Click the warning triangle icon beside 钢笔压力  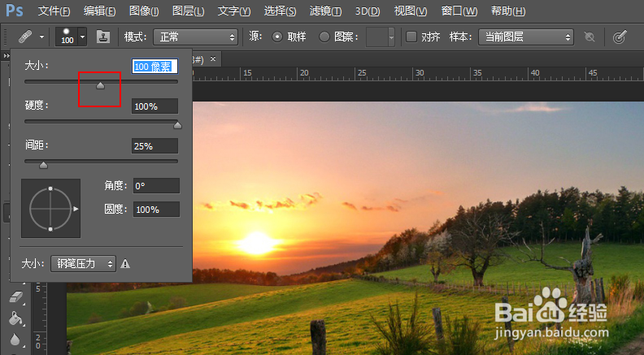point(125,263)
